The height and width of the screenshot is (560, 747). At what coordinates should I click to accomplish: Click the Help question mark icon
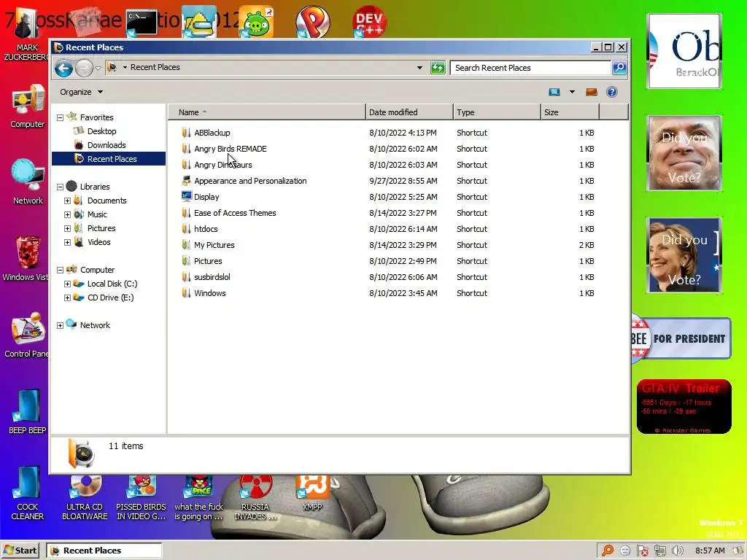click(x=612, y=92)
